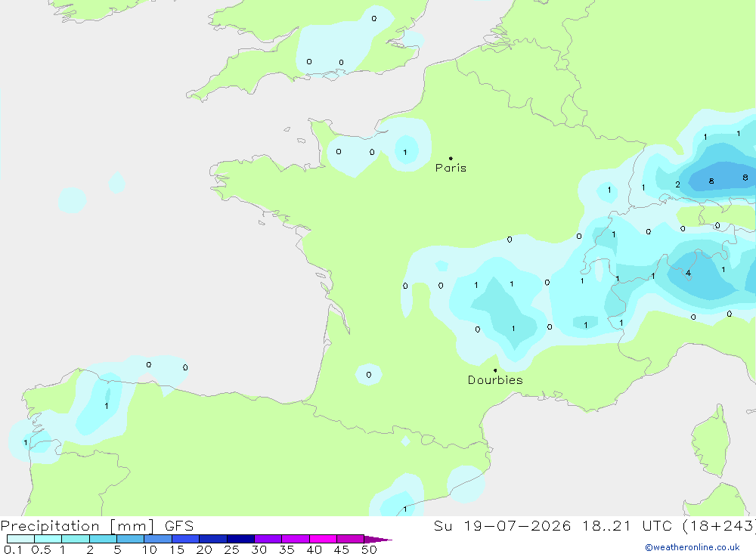This screenshot has height=554, width=756.
Task: Pick the 40–45 mm legend color swatch
Action: tap(323, 539)
